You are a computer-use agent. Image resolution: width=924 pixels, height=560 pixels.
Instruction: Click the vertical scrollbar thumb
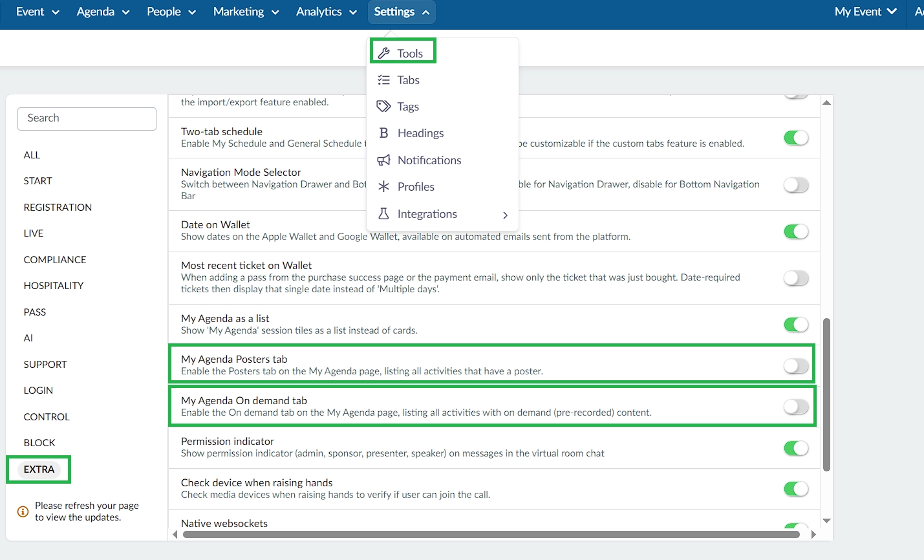pos(826,394)
